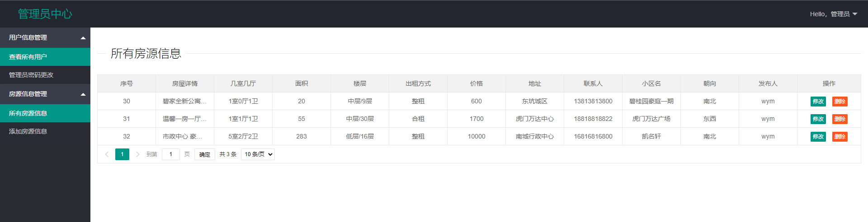868x222 pixels.
Task: Click 删除 for listing 32
Action: tap(840, 137)
